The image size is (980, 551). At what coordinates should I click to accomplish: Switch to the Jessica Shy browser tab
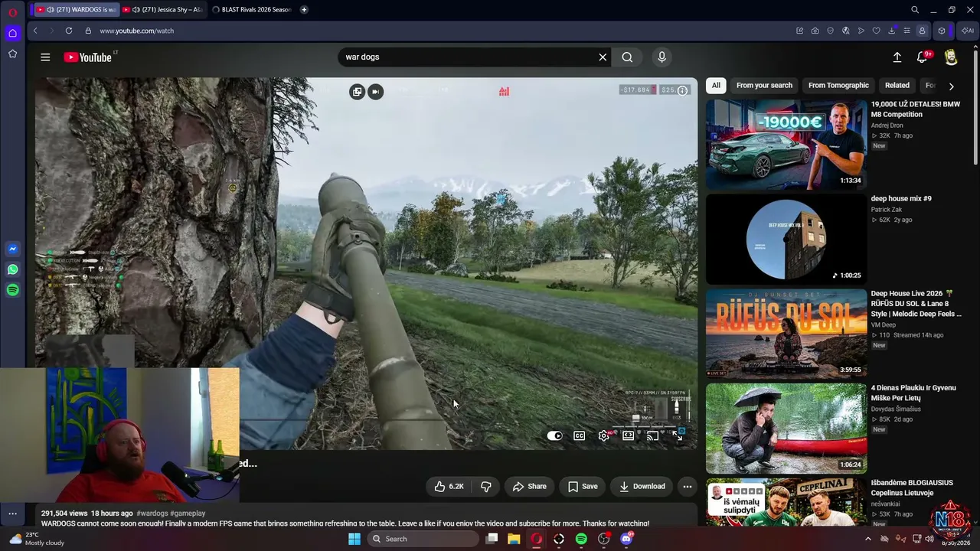[162, 10]
